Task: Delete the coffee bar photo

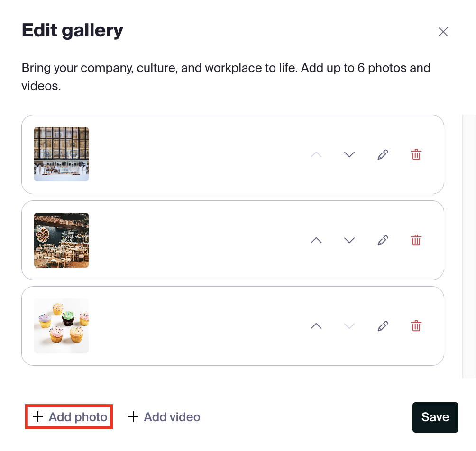Action: coord(416,154)
